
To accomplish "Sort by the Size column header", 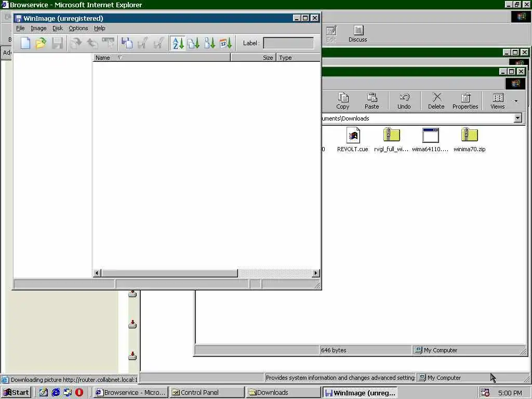I will click(x=254, y=58).
